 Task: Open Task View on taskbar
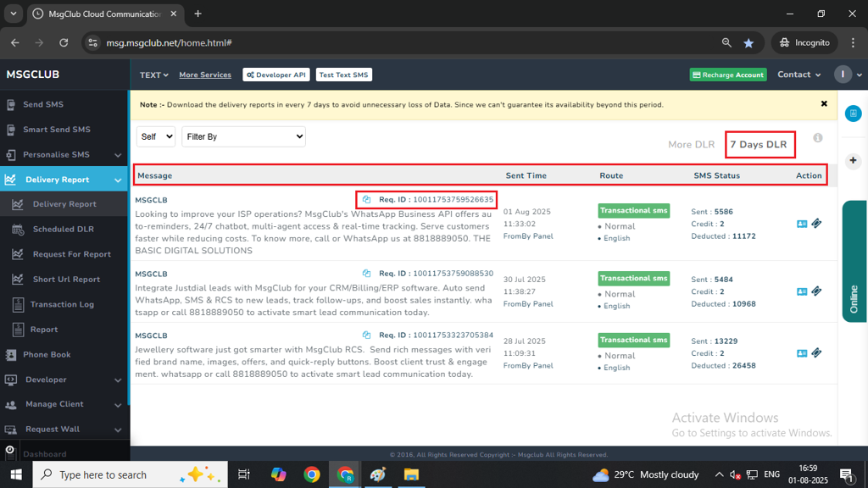click(243, 474)
